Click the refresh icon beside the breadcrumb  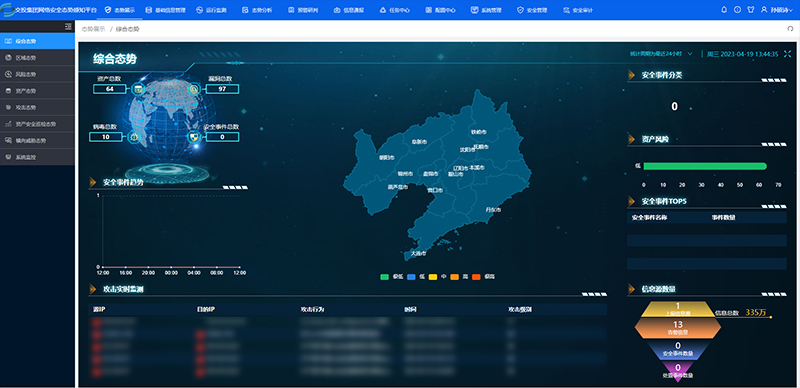pyautogui.click(x=790, y=29)
